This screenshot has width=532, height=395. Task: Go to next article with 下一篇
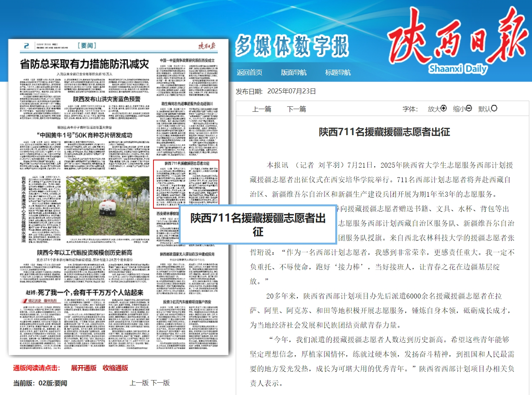tap(297, 109)
